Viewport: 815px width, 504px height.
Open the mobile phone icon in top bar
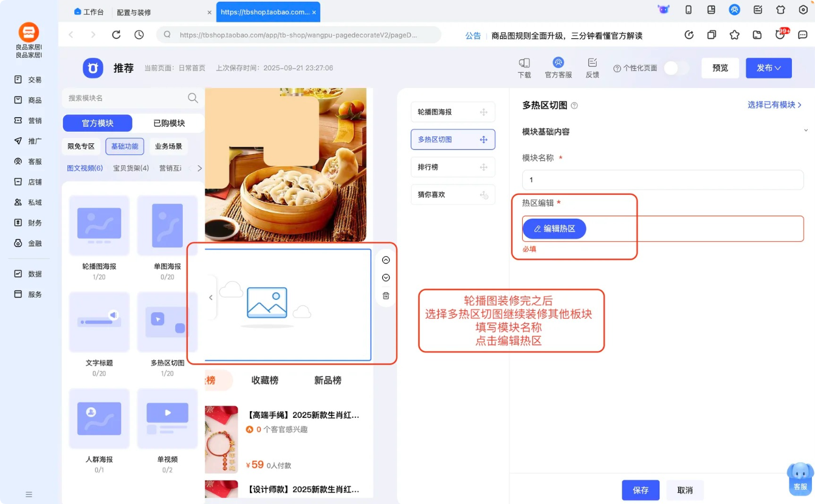click(x=689, y=10)
